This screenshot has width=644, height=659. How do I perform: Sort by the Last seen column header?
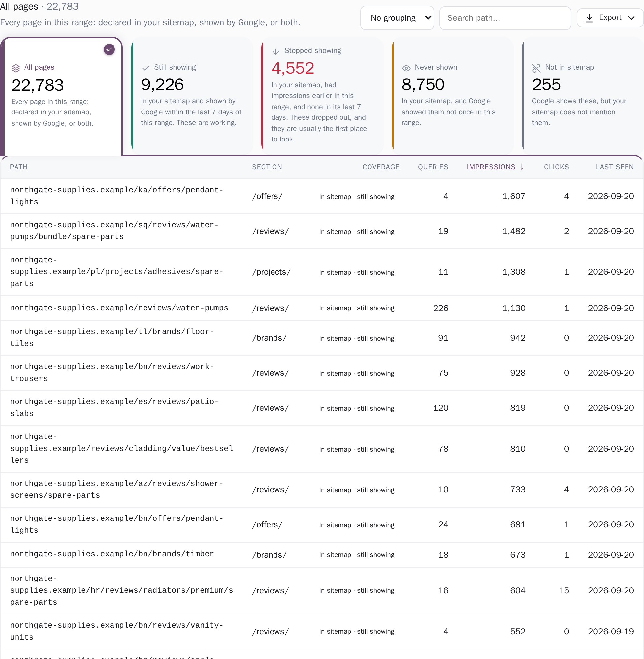point(615,167)
